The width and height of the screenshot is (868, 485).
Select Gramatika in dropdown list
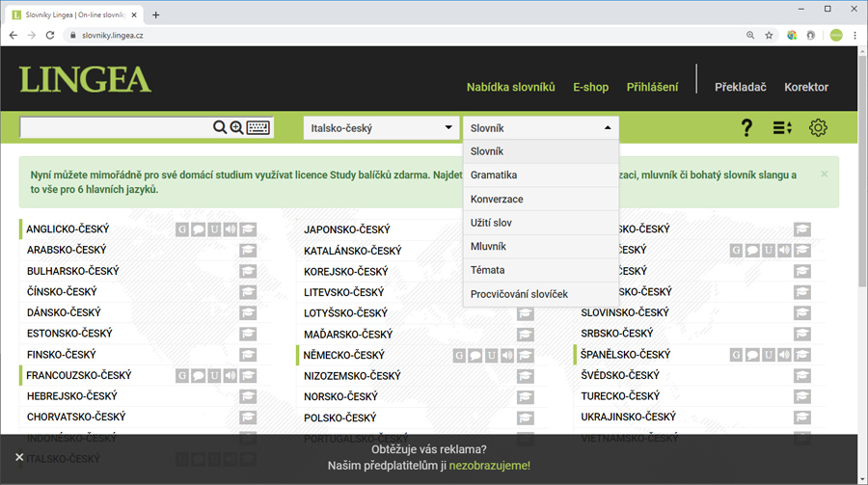tap(541, 175)
